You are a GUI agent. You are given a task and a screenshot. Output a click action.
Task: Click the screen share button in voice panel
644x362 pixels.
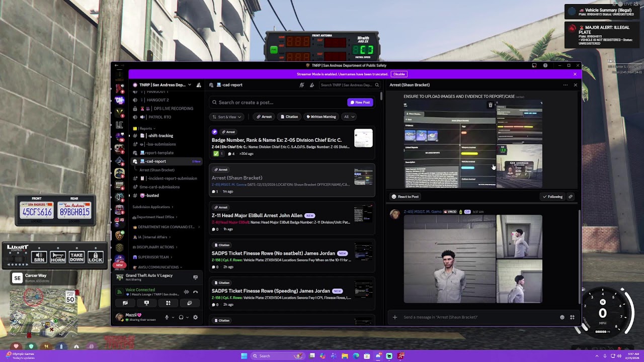pos(146,303)
